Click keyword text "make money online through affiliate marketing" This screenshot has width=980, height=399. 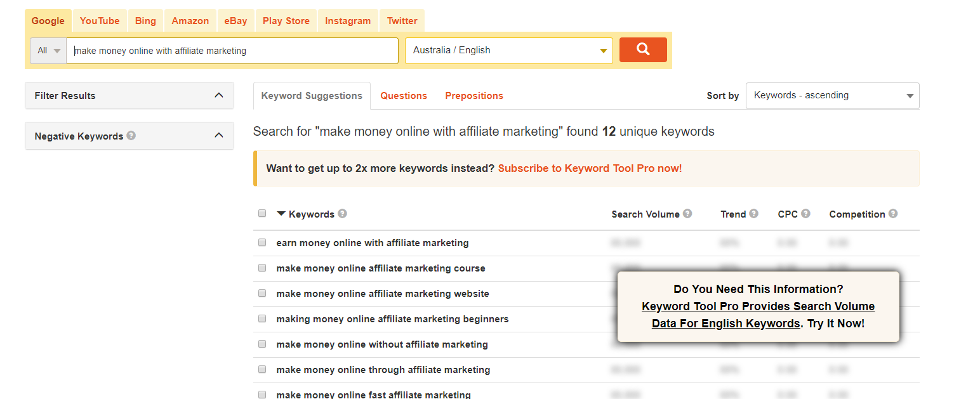383,370
